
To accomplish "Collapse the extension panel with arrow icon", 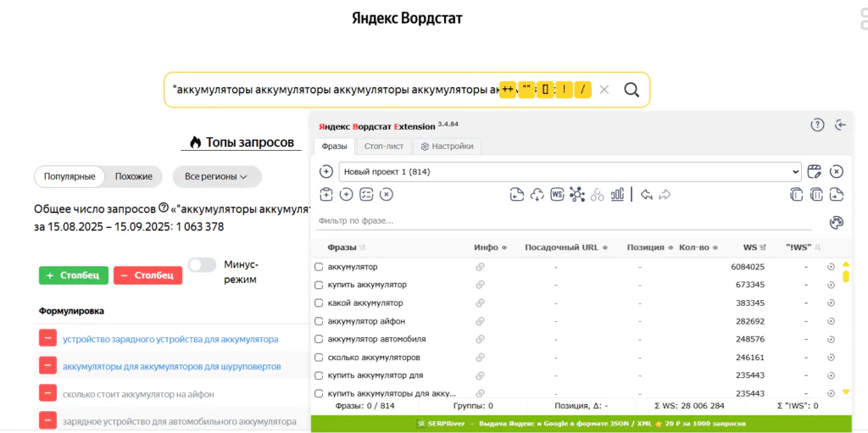I will (841, 125).
